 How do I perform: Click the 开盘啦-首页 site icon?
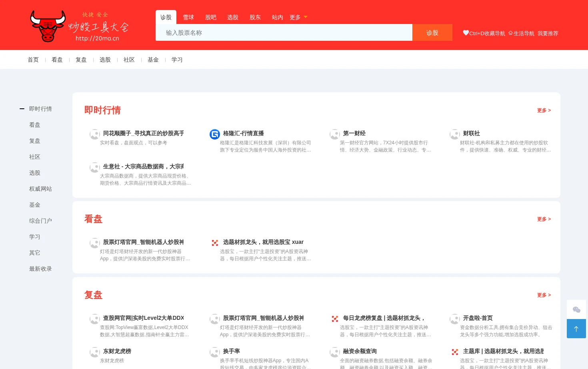(x=455, y=319)
